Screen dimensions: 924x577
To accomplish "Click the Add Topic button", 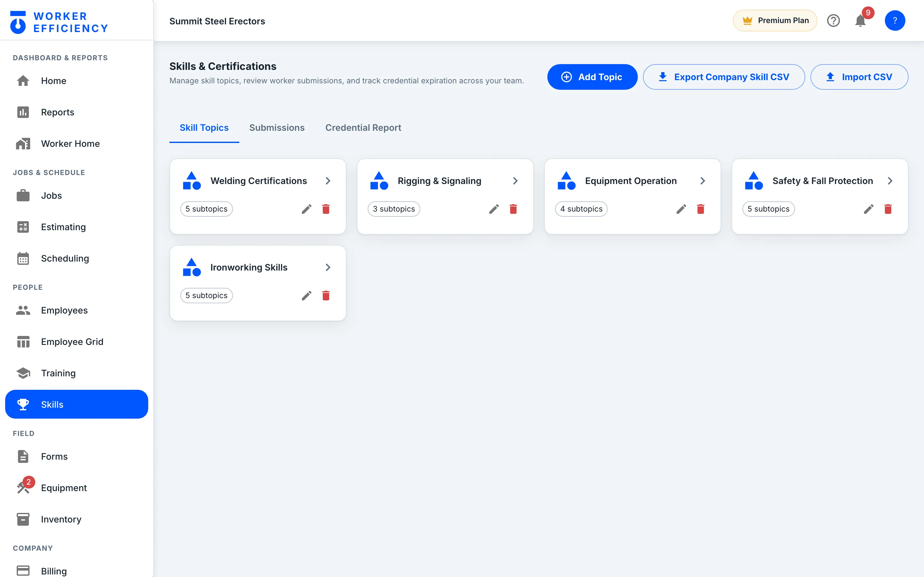I will click(592, 77).
